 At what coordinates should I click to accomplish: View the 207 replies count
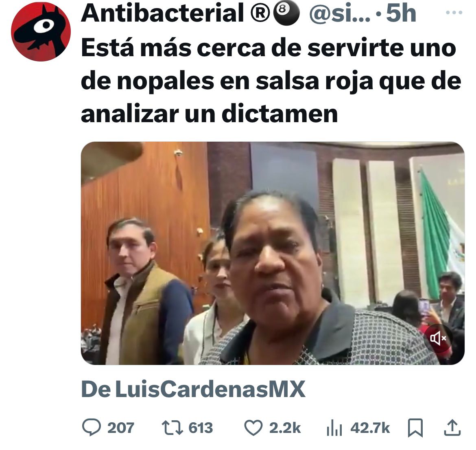click(120, 428)
